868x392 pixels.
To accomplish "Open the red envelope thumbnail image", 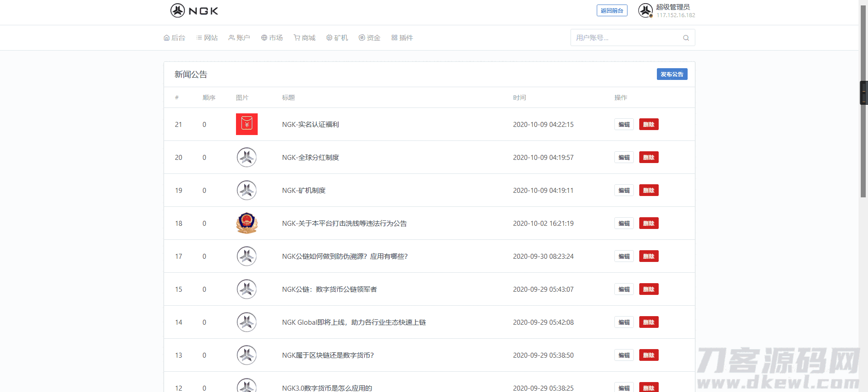I will pos(246,124).
